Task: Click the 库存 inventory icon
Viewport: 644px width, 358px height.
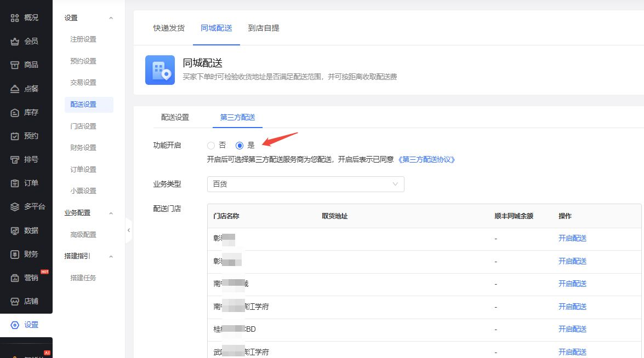Action: click(x=15, y=112)
